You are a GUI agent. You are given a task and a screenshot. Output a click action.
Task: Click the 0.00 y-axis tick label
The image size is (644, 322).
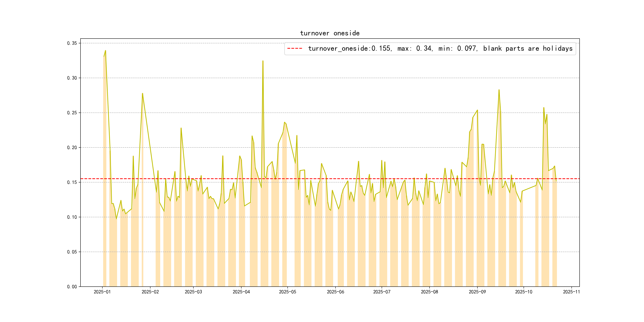click(x=72, y=286)
